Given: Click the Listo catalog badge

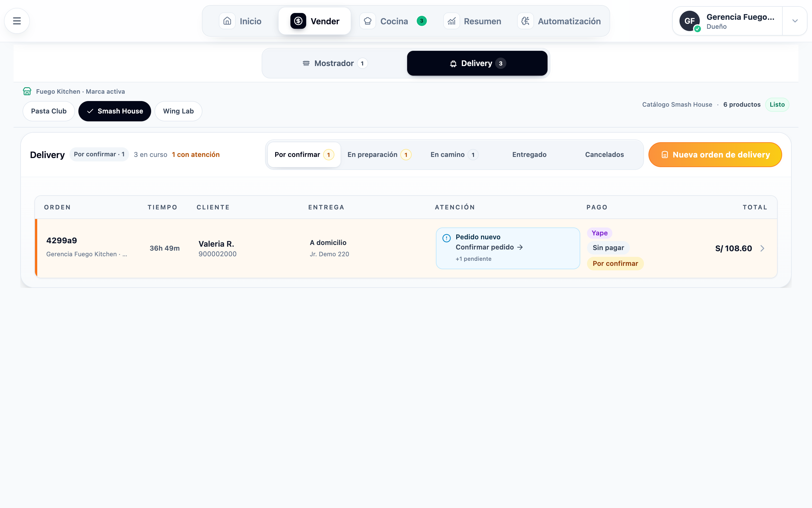Looking at the screenshot, I should [777, 104].
